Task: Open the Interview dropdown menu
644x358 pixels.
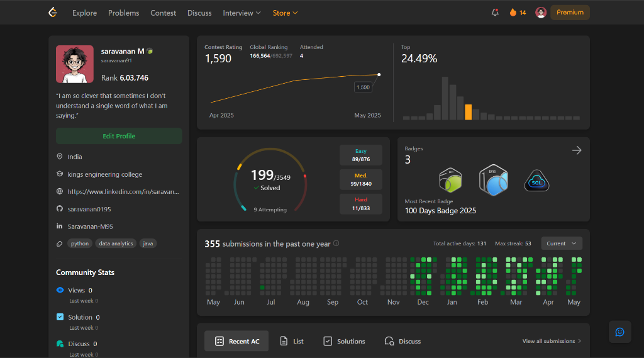Action: (x=242, y=13)
